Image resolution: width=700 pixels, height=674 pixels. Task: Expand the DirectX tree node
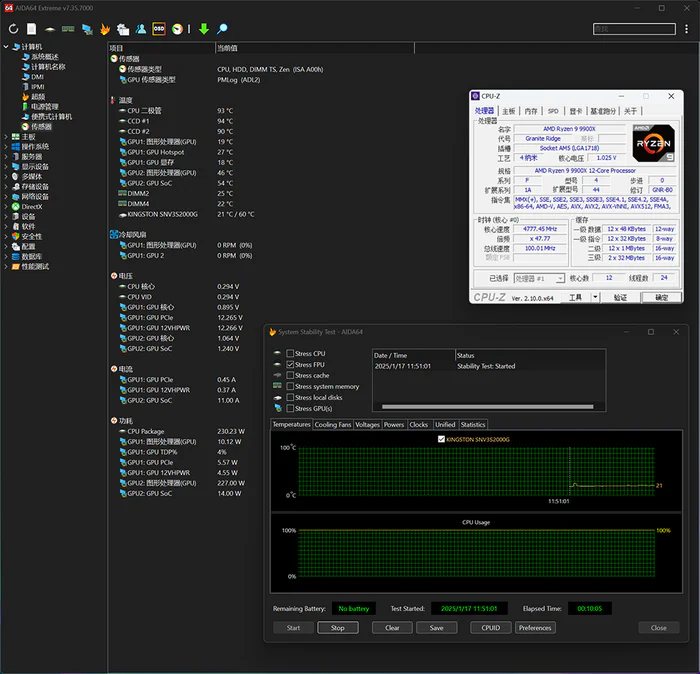click(x=7, y=206)
